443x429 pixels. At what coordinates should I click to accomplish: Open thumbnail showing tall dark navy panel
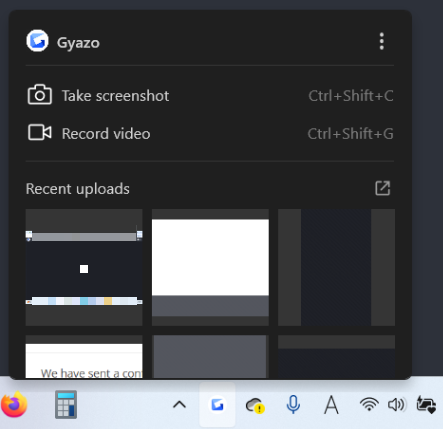[336, 267]
